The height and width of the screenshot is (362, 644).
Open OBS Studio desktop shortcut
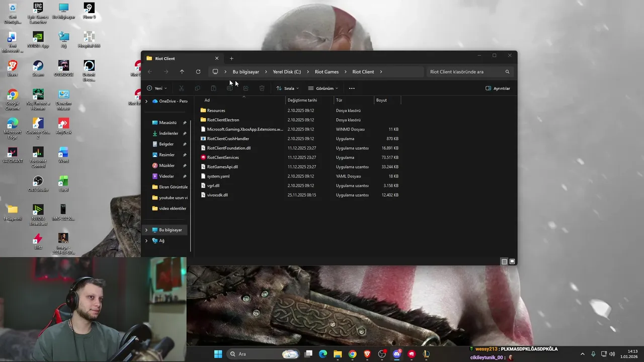click(38, 184)
